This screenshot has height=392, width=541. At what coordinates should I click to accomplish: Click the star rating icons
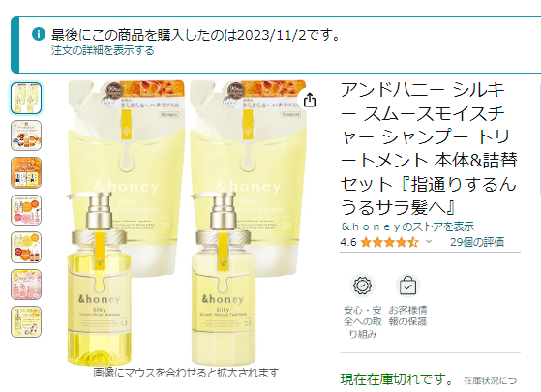389,242
